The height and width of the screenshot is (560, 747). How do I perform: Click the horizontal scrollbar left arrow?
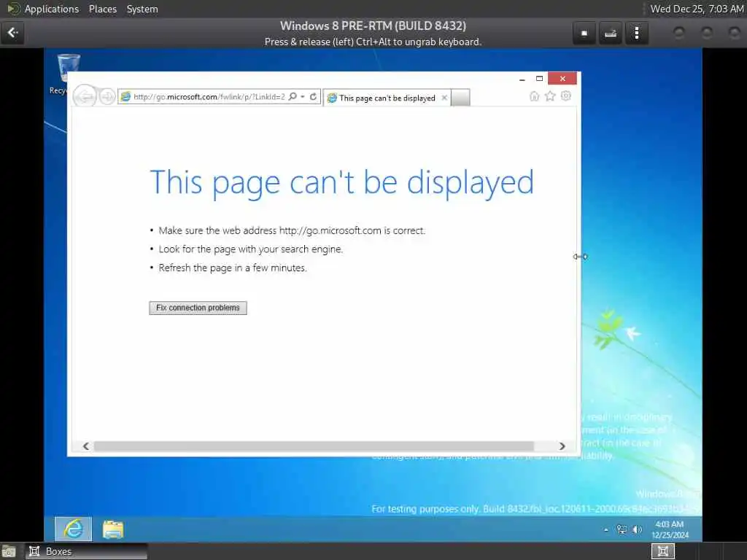click(x=86, y=446)
